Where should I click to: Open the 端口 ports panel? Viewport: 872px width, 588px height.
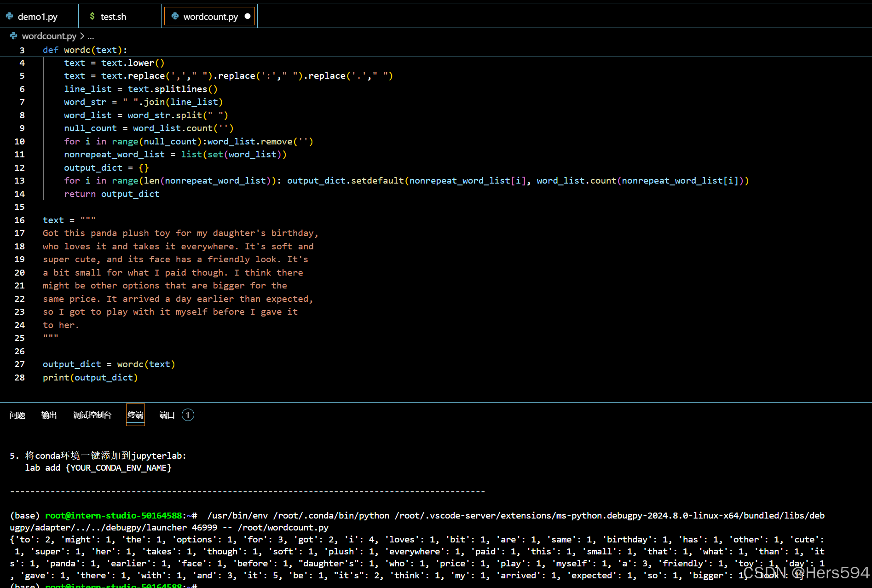(166, 415)
